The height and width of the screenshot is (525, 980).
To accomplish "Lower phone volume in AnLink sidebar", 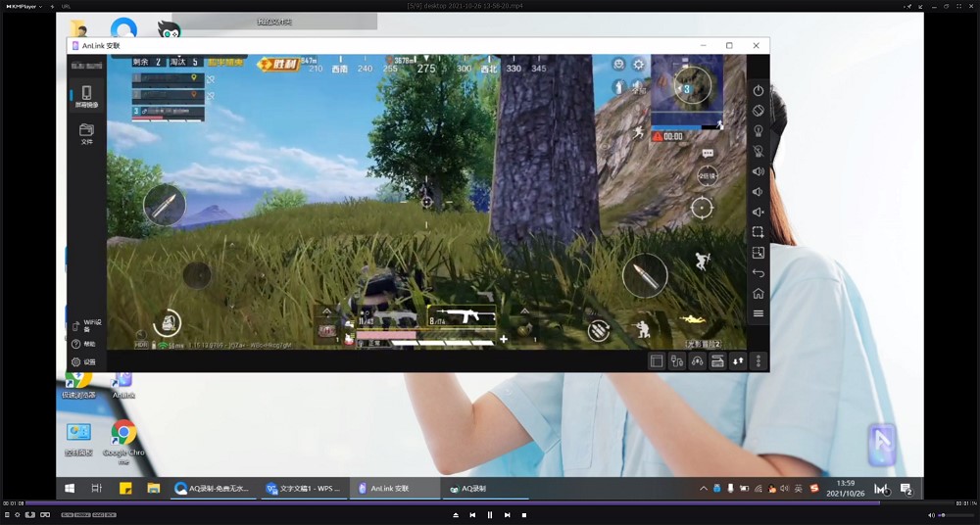I will tap(759, 191).
